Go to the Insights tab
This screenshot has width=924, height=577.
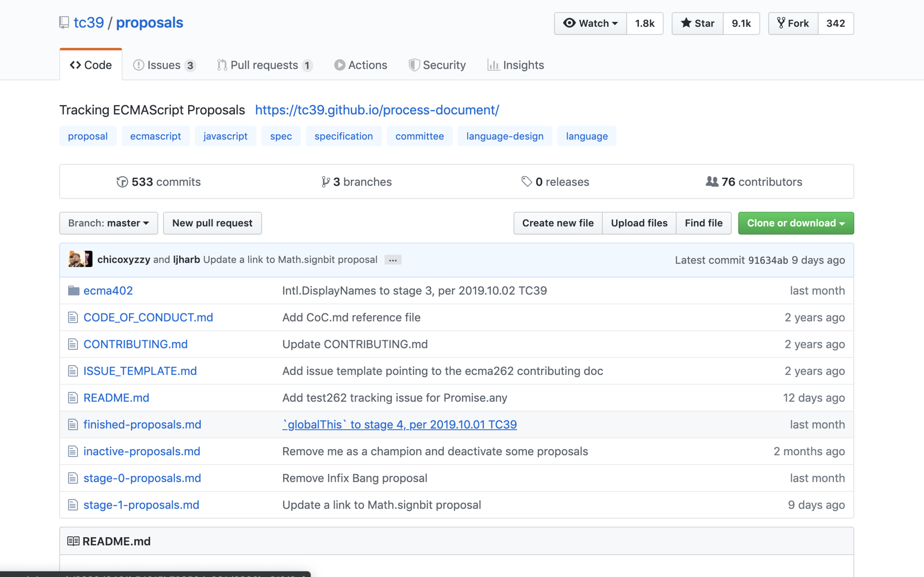point(516,65)
